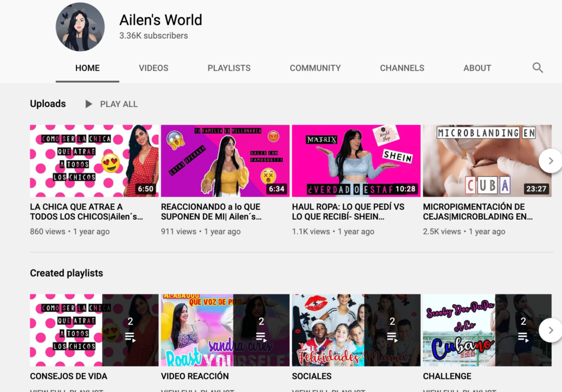
Task: Play the 6:34 reaction video thumbnail
Action: pyautogui.click(x=225, y=161)
